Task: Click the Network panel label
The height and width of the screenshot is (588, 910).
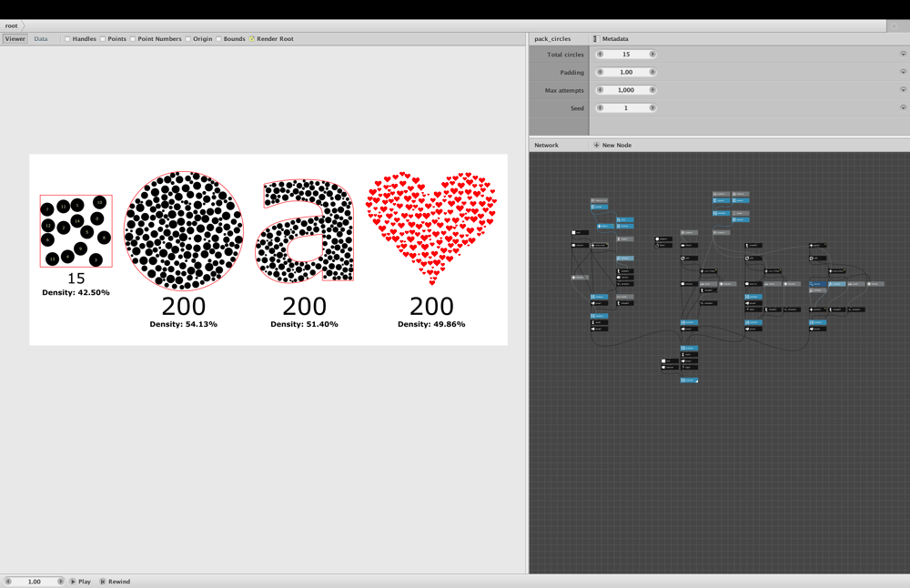Action: (x=546, y=145)
